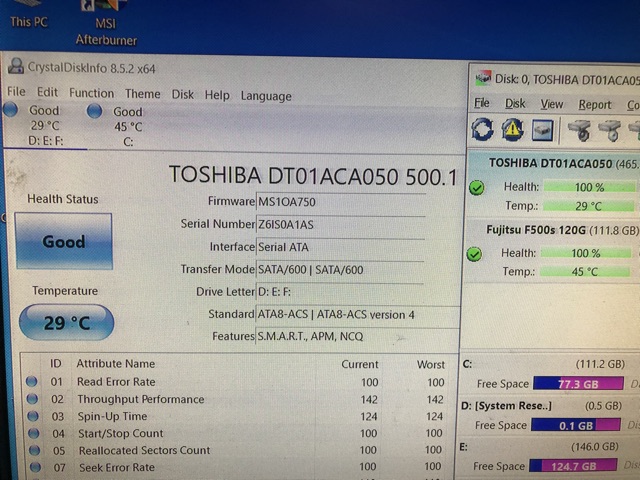Open the Help menu
The width and height of the screenshot is (640, 480).
[x=217, y=96]
